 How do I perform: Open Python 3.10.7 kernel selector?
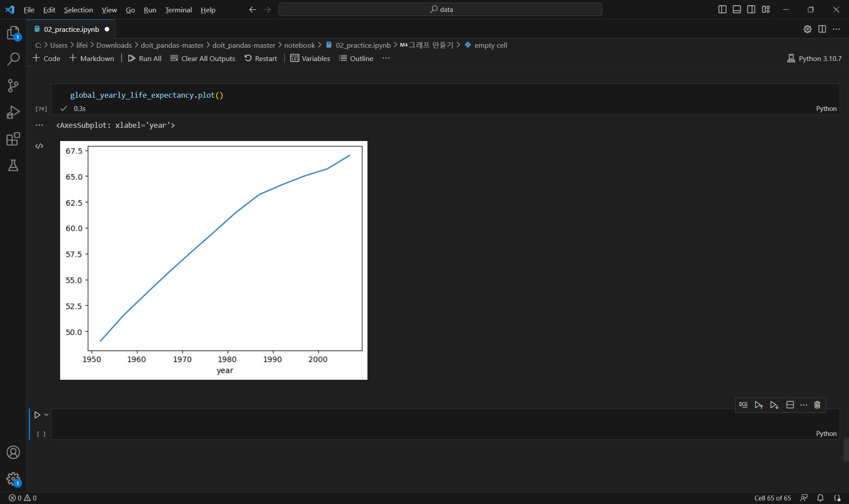point(815,58)
